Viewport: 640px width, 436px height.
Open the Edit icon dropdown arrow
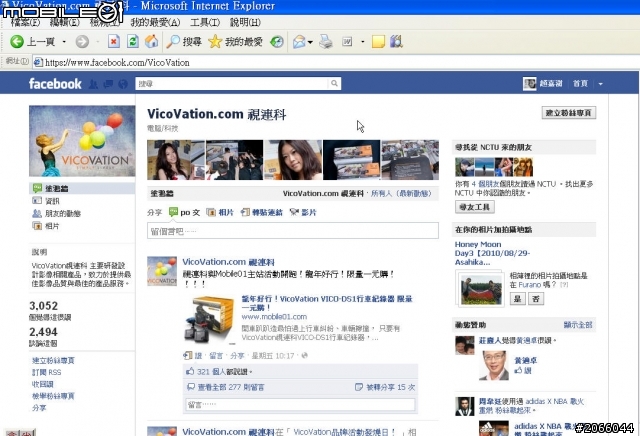coord(362,42)
